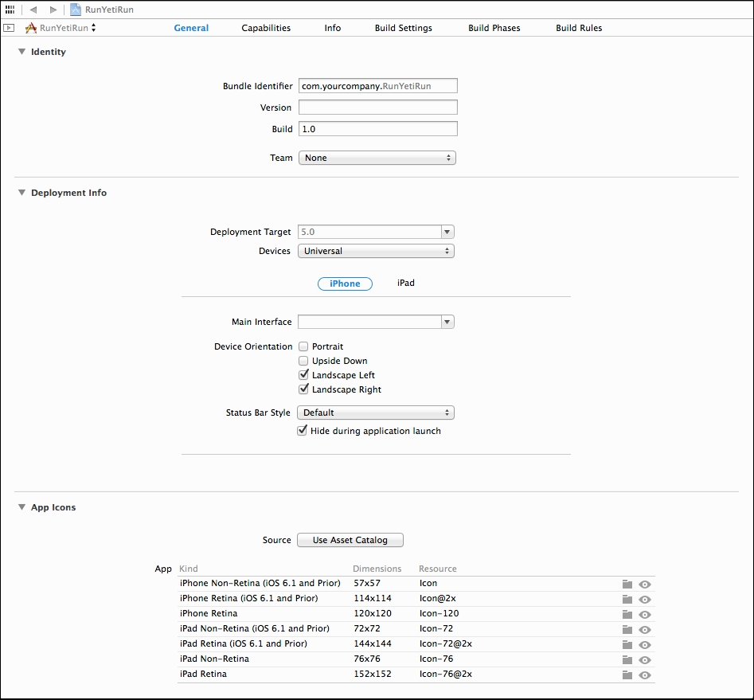754x700 pixels.
Task: Click the 152x152 dimensions cell
Action: 373,674
